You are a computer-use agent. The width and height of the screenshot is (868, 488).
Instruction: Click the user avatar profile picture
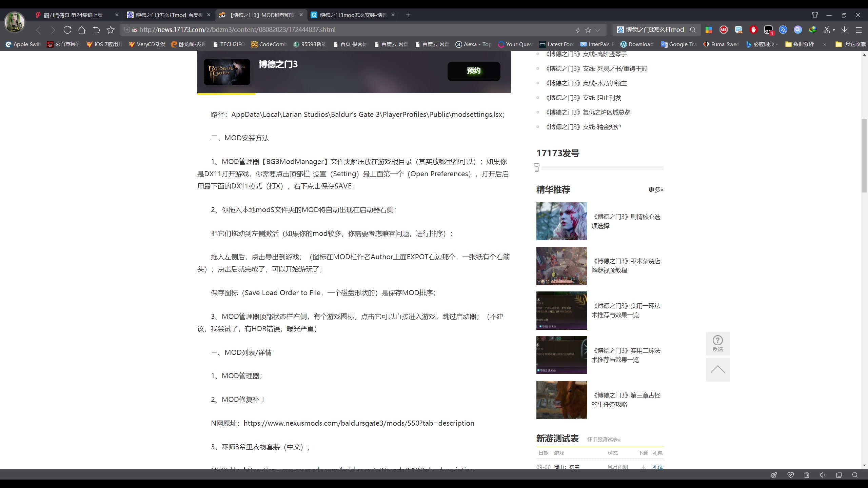14,22
